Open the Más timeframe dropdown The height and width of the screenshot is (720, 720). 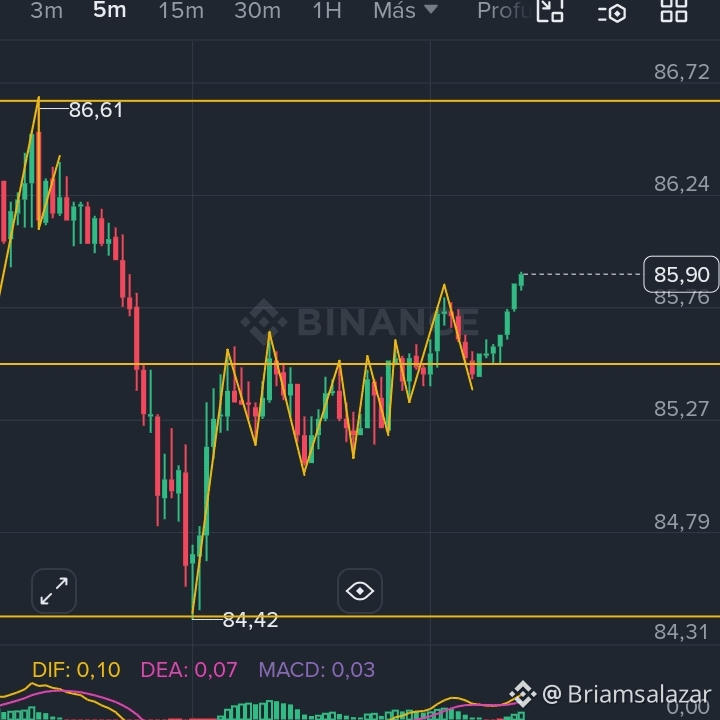pyautogui.click(x=405, y=11)
